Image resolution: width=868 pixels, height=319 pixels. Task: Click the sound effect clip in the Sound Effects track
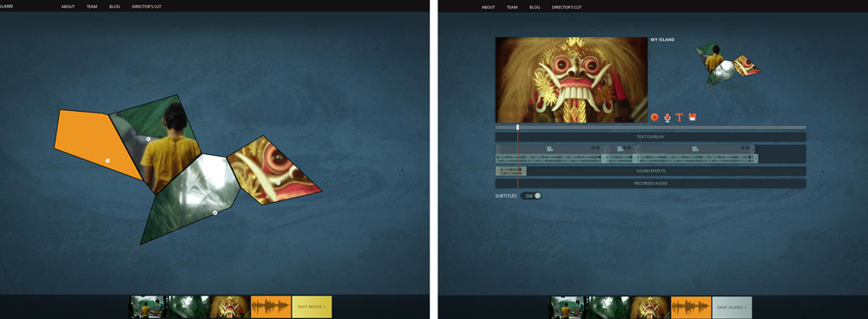tap(511, 171)
